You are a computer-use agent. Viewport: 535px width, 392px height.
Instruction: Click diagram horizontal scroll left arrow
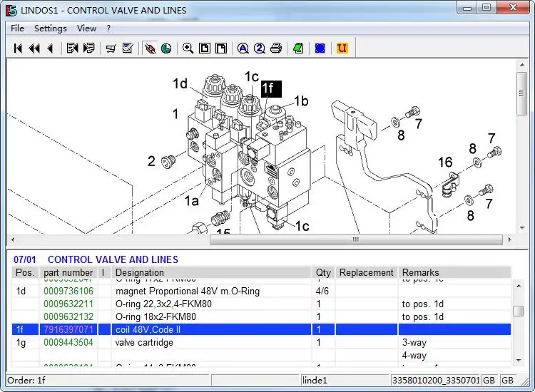13,239
